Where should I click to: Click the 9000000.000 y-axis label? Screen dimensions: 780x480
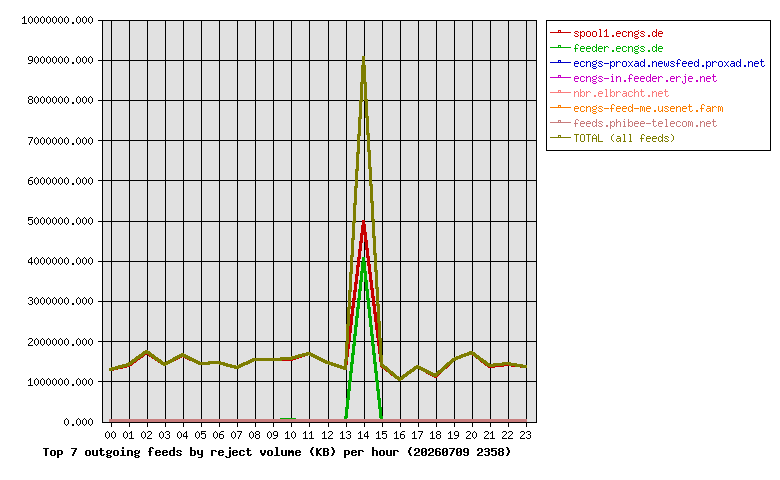(x=60, y=60)
